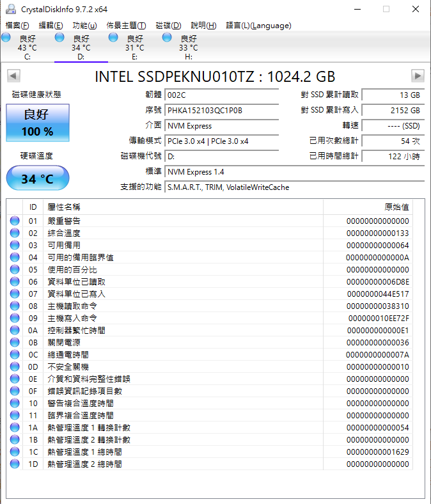Select raw value 000000010EE72F
The image size is (431, 504).
pos(379,319)
